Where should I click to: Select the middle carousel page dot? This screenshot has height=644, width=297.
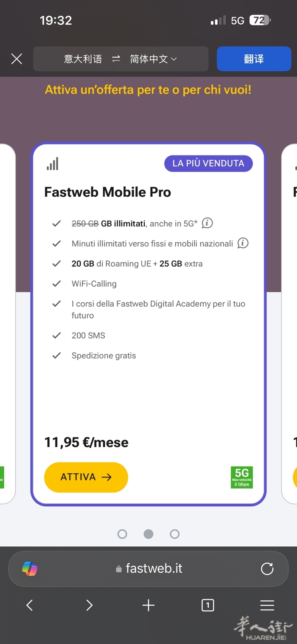148,534
